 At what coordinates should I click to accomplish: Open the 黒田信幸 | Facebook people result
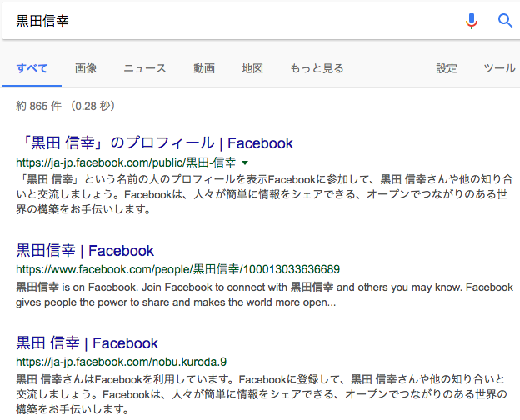click(85, 251)
